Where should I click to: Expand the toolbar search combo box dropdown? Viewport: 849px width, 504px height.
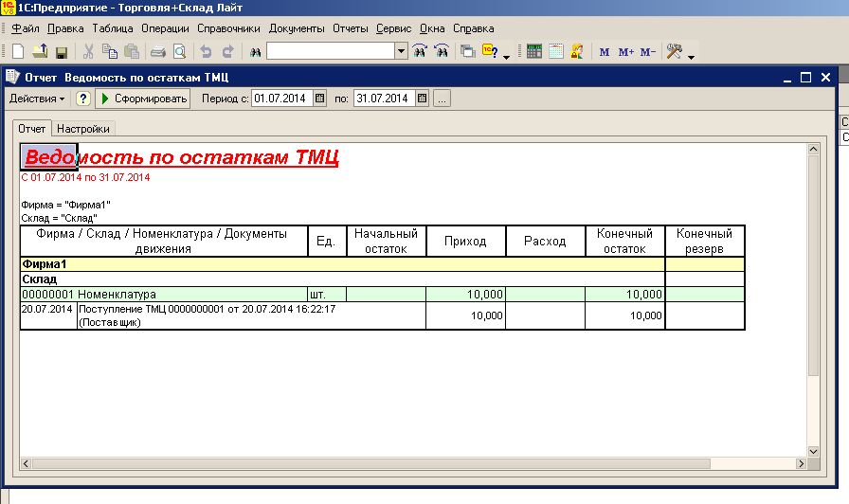pos(401,51)
